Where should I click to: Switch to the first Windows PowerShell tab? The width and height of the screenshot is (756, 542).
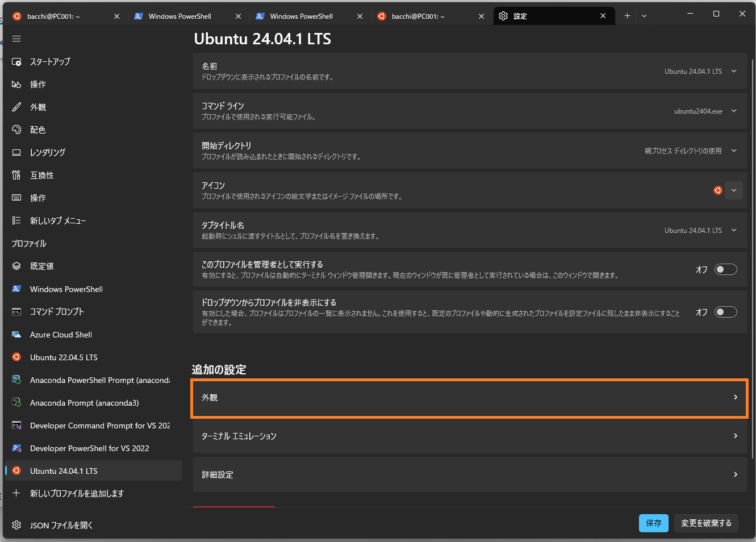179,16
